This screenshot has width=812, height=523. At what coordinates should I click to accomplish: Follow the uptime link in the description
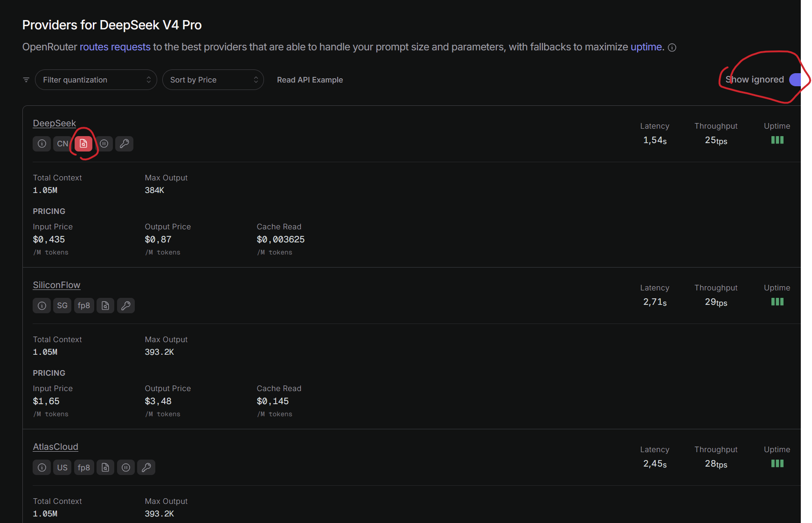point(646,47)
